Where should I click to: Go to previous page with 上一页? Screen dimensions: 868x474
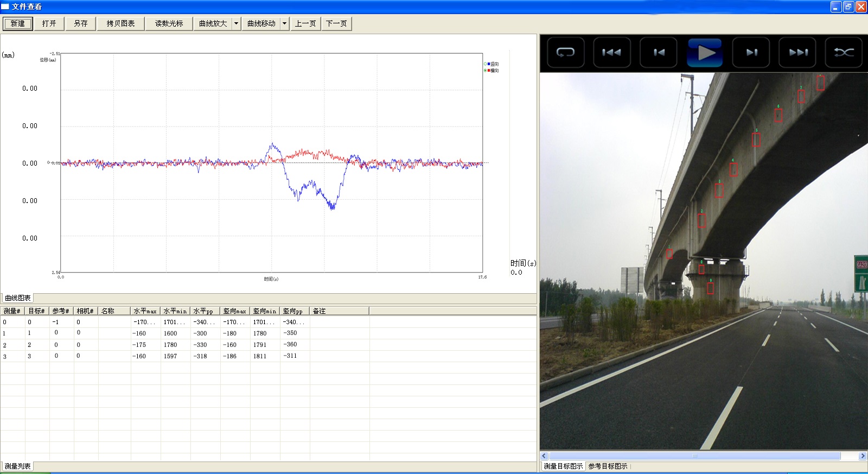(x=305, y=23)
